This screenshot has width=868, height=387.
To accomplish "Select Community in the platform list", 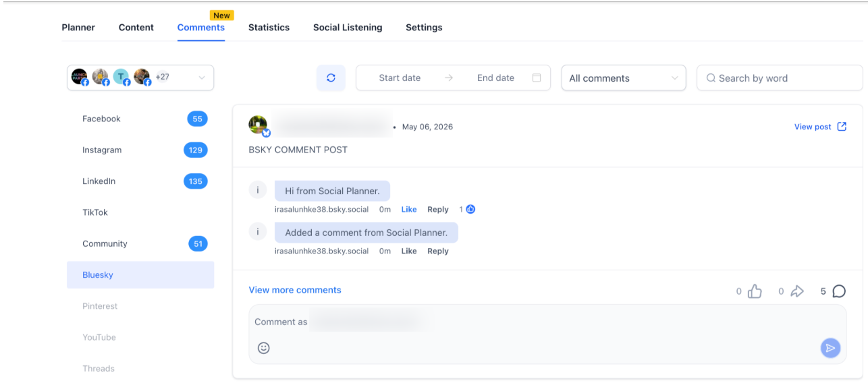I will click(140, 243).
